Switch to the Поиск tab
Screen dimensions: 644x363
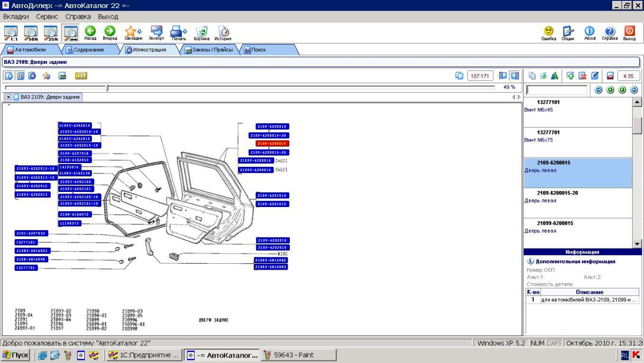coord(268,50)
